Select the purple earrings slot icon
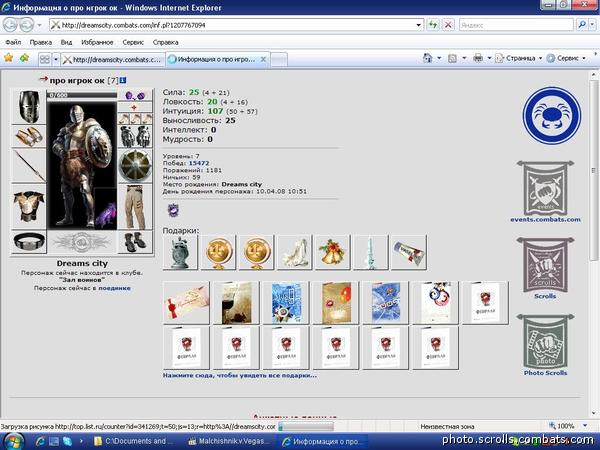Image resolution: width=600 pixels, height=450 pixels. [x=135, y=95]
